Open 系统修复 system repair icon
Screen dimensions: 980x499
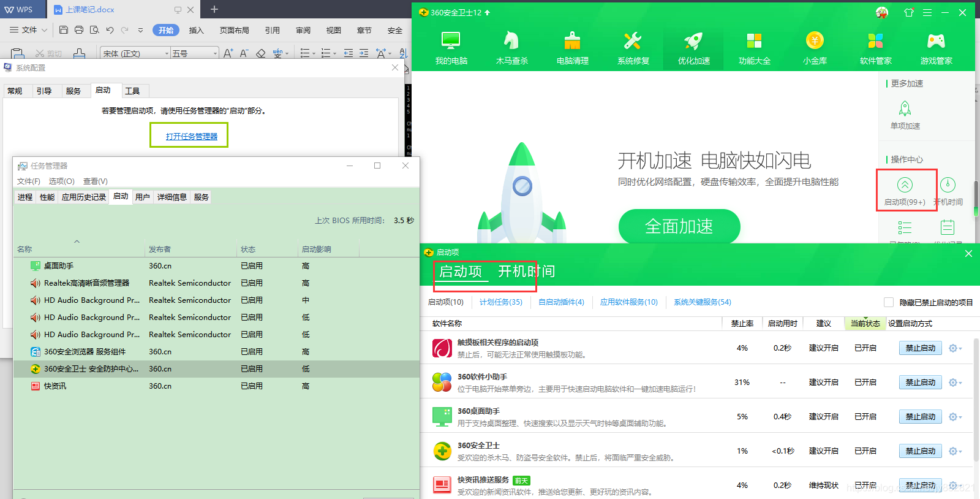click(633, 48)
